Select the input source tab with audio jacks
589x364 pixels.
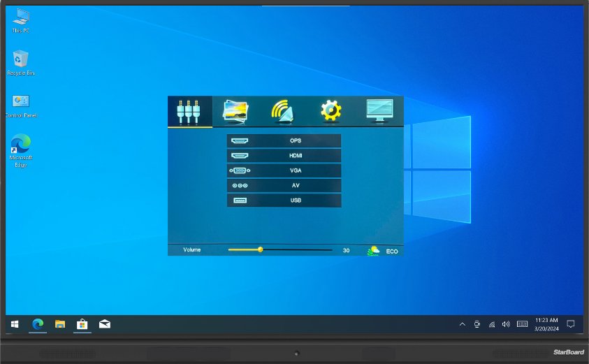(x=190, y=111)
